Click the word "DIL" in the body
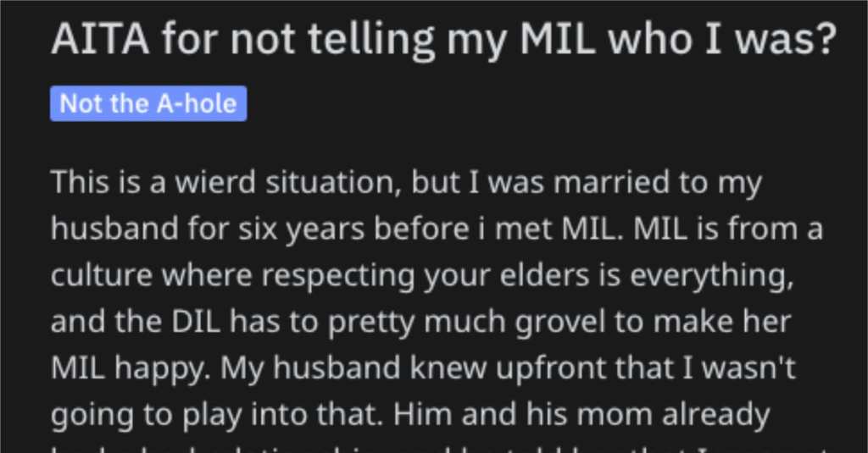This screenshot has width=868, height=453. coord(196,322)
